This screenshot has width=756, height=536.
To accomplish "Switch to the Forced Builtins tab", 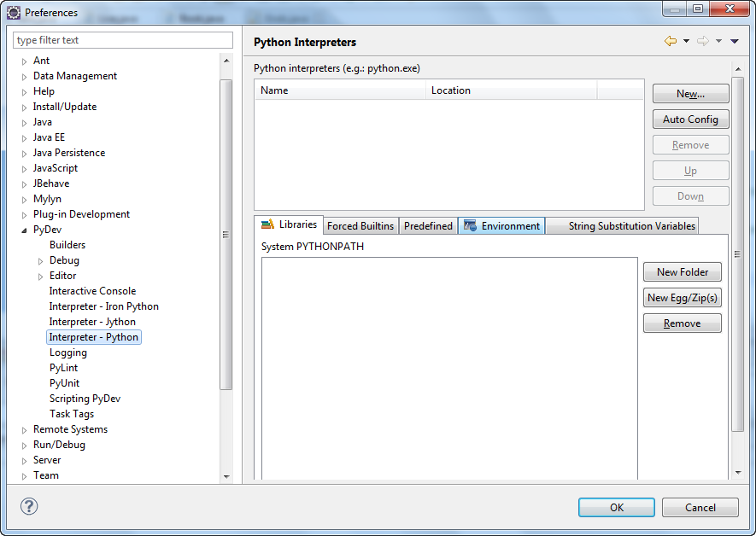I will (360, 225).
